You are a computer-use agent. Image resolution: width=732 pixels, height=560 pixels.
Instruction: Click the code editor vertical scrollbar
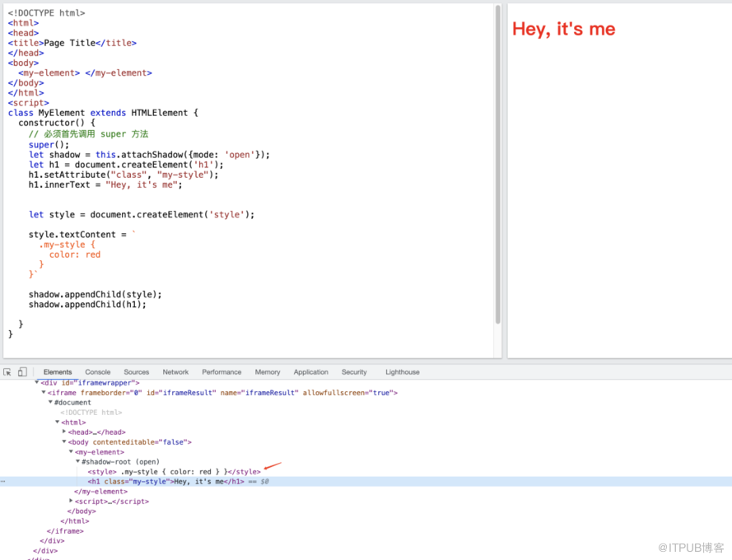497,165
